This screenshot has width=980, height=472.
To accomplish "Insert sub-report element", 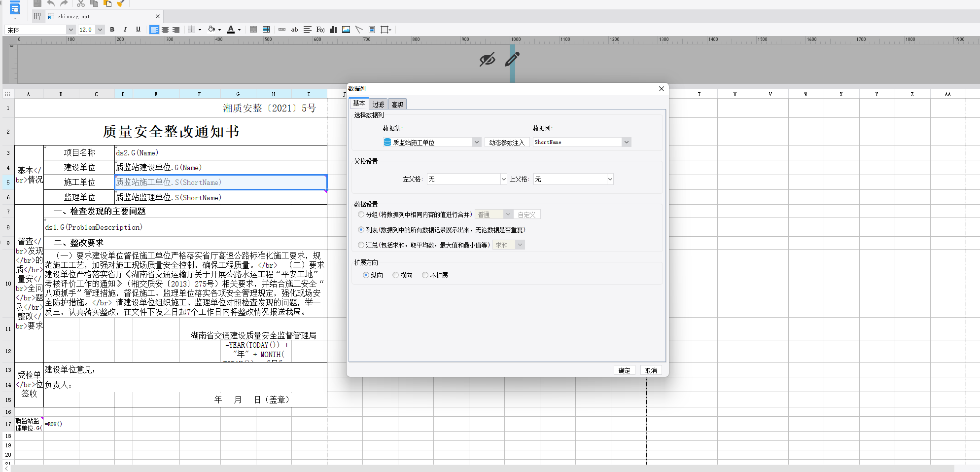I will click(x=372, y=30).
